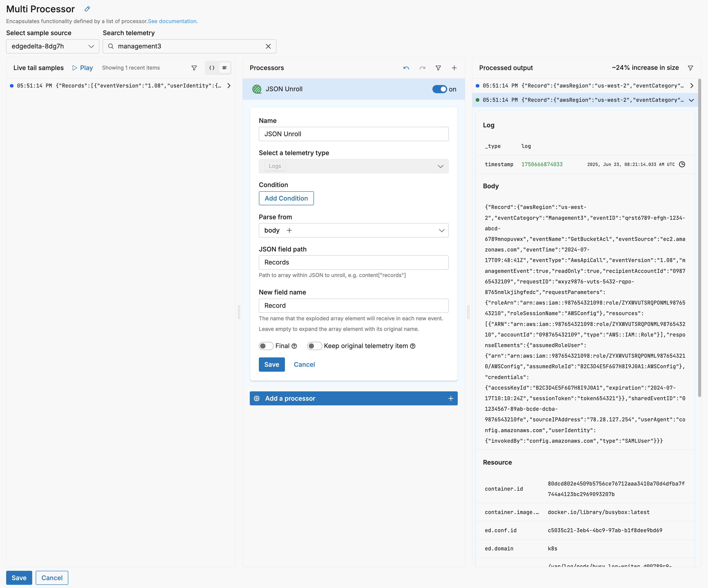
Task: Click the plus icon next to body
Action: pyautogui.click(x=289, y=231)
